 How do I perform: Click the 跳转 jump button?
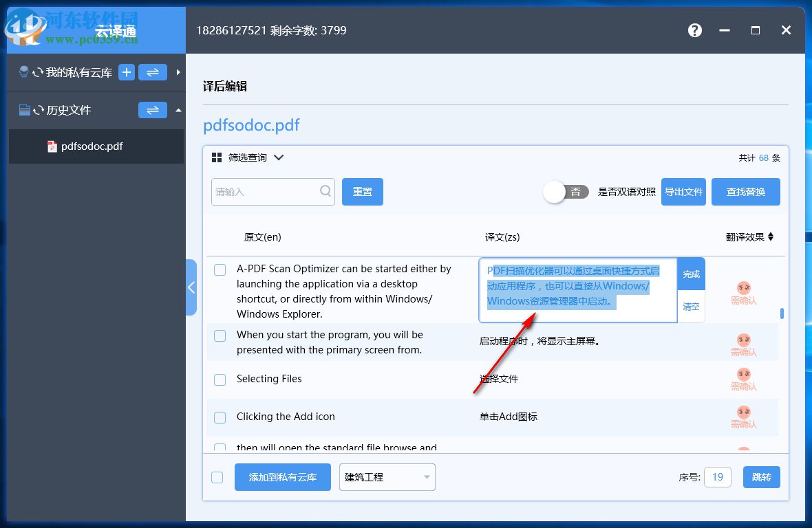(x=761, y=477)
